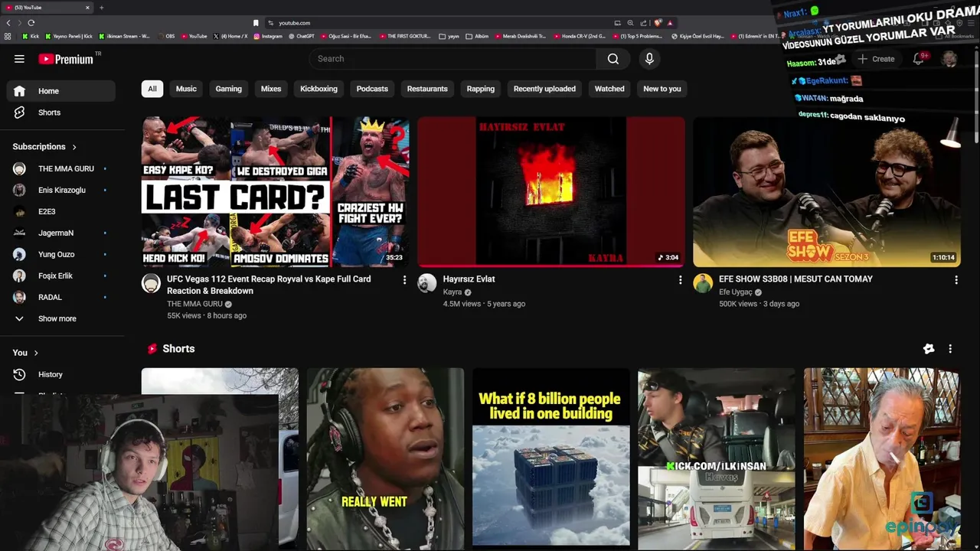Open the YouTube guide hamburger menu
This screenshot has height=551, width=980.
pyautogui.click(x=19, y=59)
